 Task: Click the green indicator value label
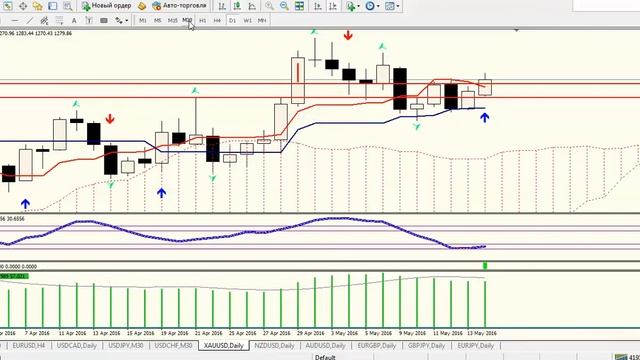tap(14, 276)
